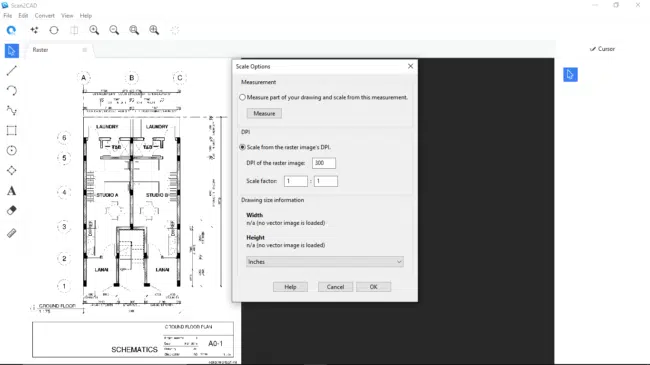Click the second Scale factor field
This screenshot has height=365, width=650.
click(326, 181)
